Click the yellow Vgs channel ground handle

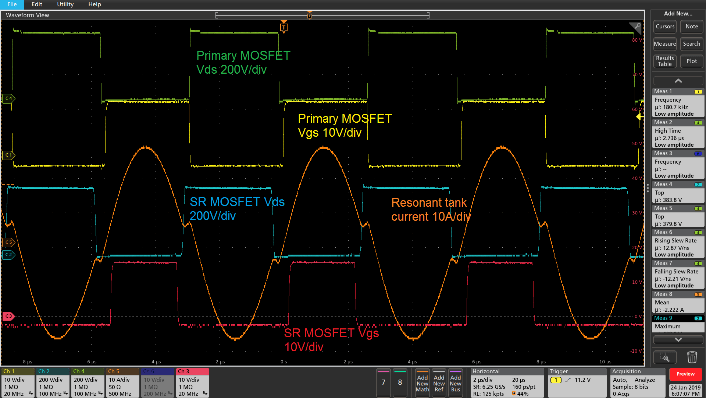tap(9, 155)
